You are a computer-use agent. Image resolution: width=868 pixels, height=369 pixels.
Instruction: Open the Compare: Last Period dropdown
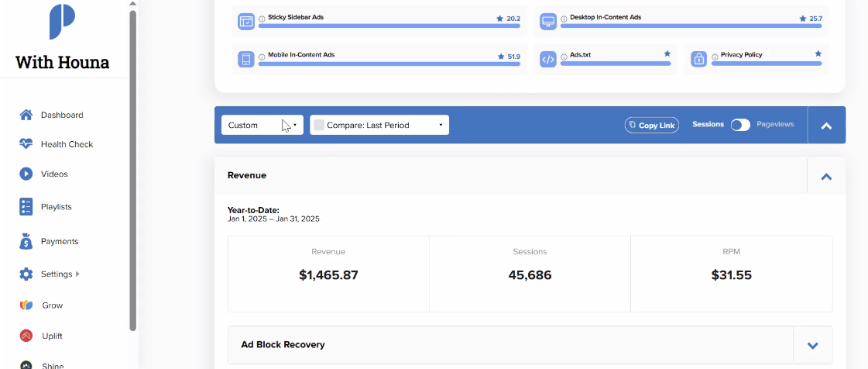379,126
